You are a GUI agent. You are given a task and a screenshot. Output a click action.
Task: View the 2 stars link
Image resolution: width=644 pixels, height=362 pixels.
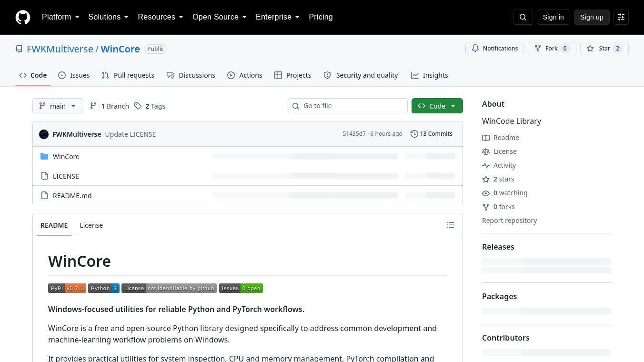point(498,179)
